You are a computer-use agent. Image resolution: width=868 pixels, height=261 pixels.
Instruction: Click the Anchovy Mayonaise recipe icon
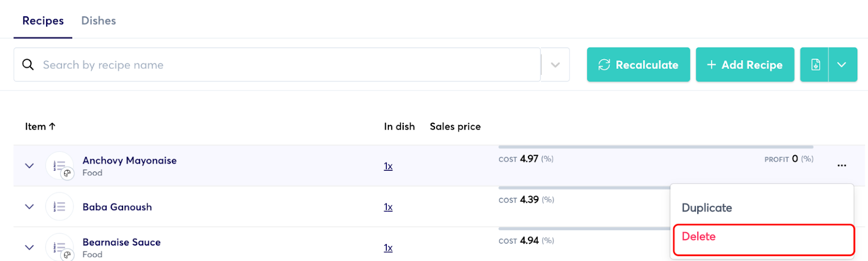pyautogui.click(x=60, y=165)
